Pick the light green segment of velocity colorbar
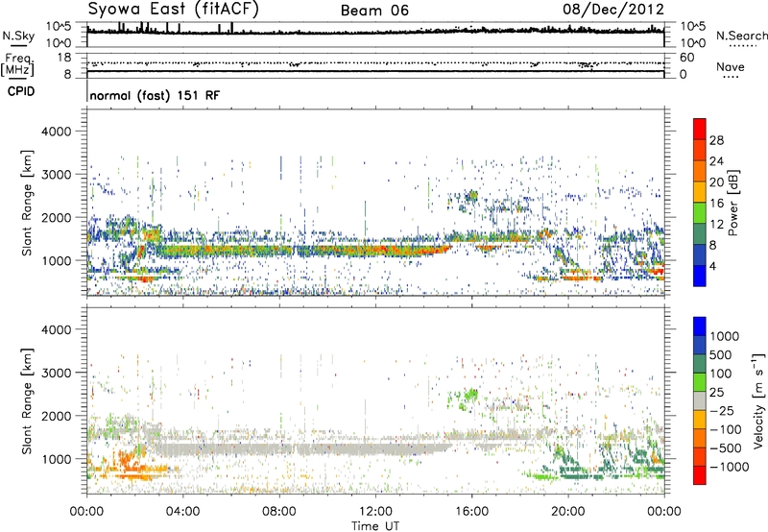This screenshot has height=532, width=768. [x=700, y=382]
